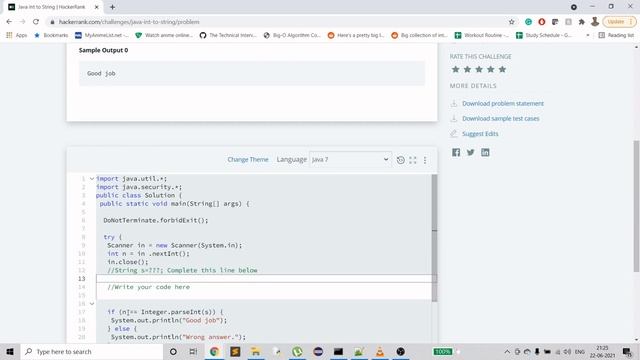This screenshot has width=640, height=360.
Task: Show hidden system tray icons
Action: pyautogui.click(x=507, y=351)
